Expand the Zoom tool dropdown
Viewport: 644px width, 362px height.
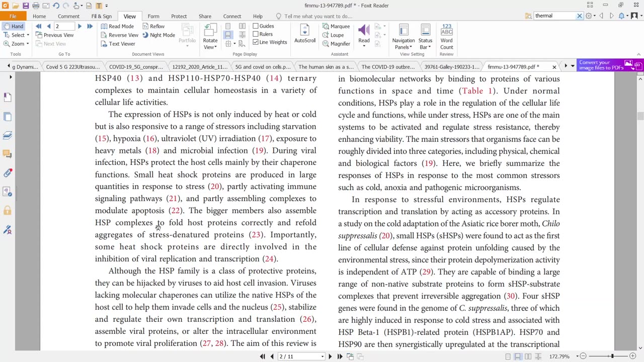point(27,44)
